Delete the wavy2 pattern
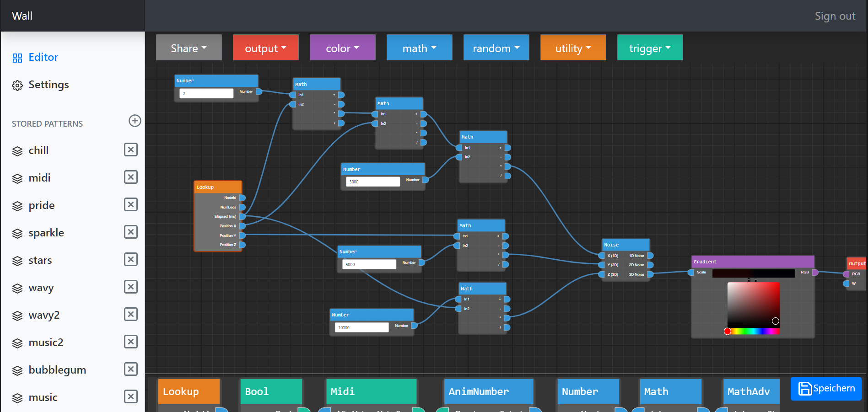The height and width of the screenshot is (412, 868). (x=131, y=314)
